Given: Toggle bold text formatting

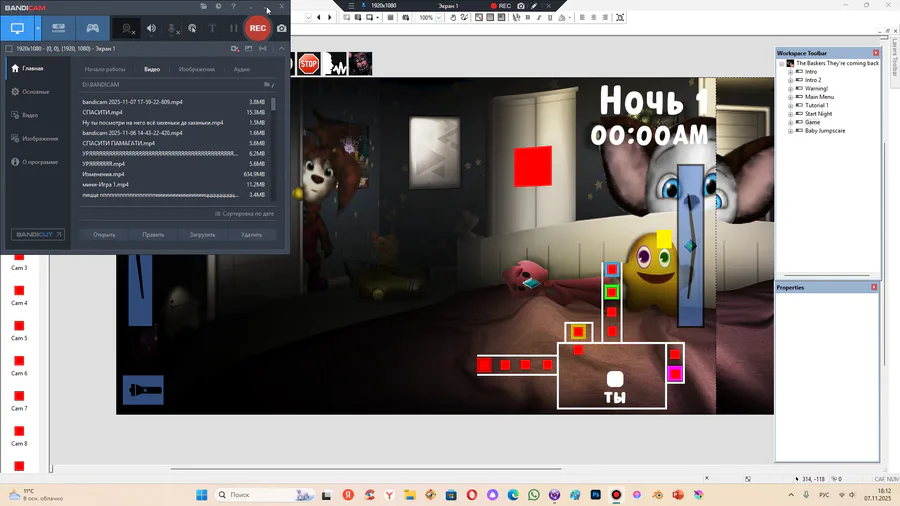Looking at the screenshot, I should (x=527, y=18).
